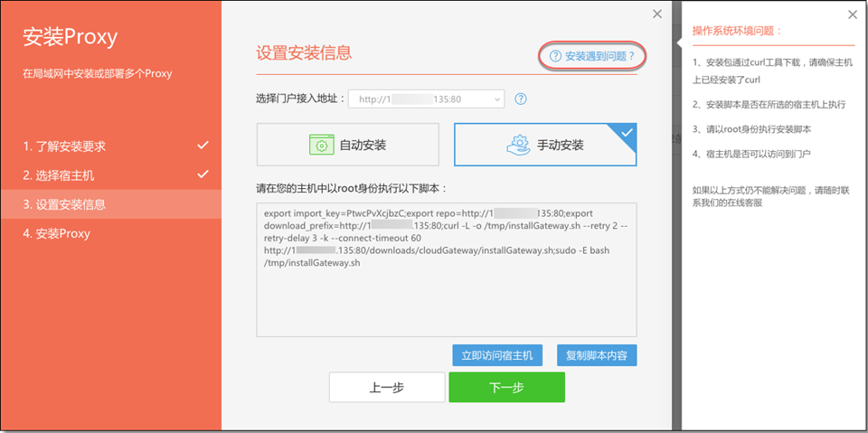Select the 自动安装 option
Image resolution: width=868 pixels, height=433 pixels.
[x=347, y=145]
